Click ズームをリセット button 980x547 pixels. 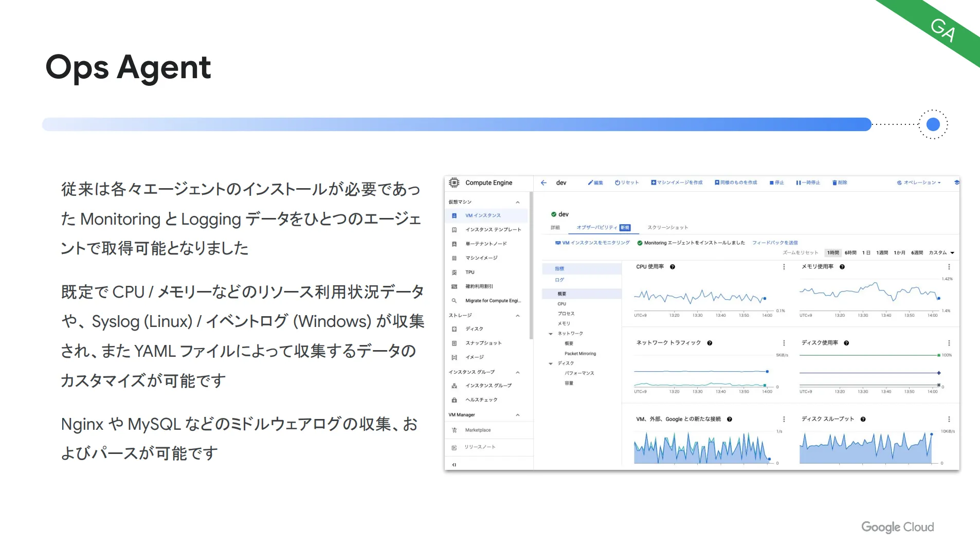[x=800, y=253]
